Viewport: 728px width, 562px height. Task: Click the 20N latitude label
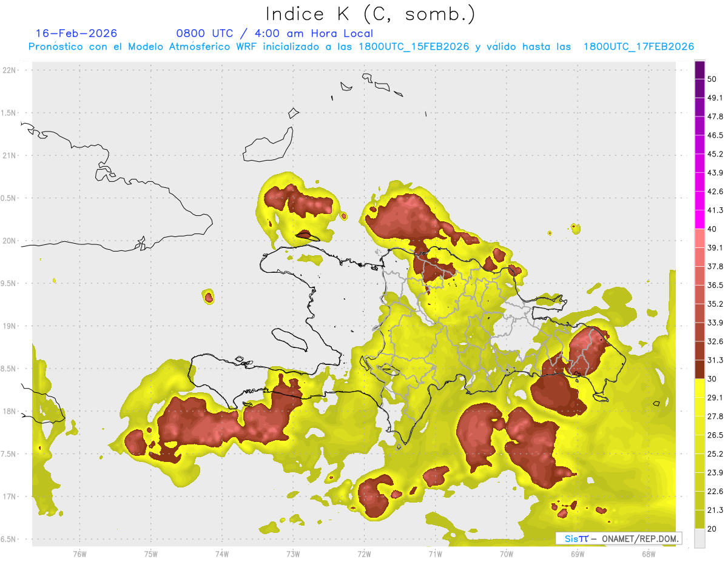coord(10,241)
